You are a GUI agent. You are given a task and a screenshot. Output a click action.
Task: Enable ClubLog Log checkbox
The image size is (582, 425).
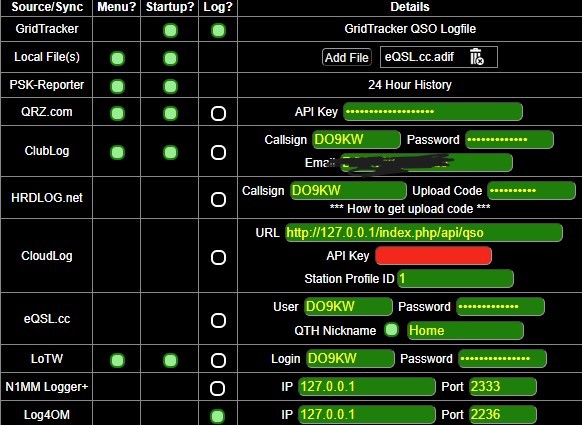[218, 152]
